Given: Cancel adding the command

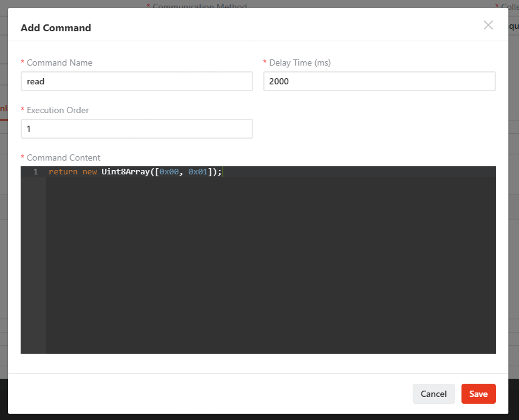Looking at the screenshot, I should pos(433,394).
